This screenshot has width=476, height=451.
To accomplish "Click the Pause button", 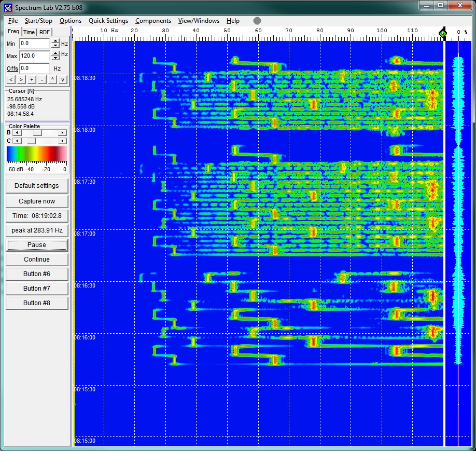I will tap(37, 245).
